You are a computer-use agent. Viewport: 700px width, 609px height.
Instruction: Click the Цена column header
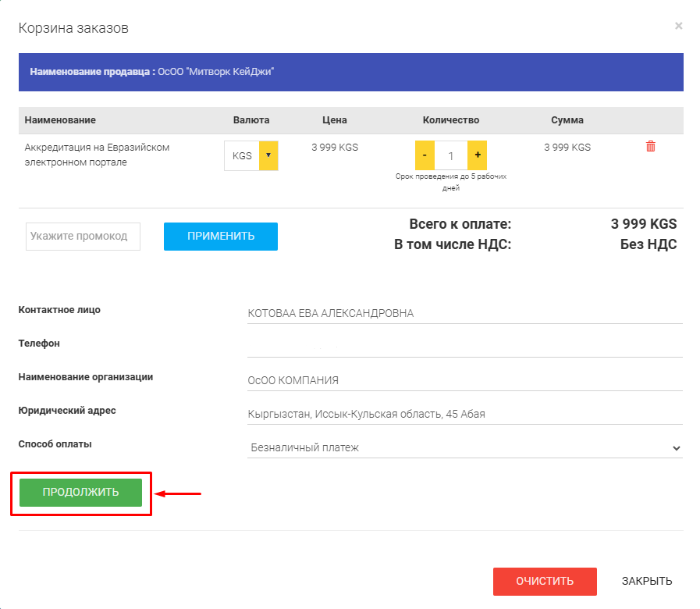(x=334, y=120)
